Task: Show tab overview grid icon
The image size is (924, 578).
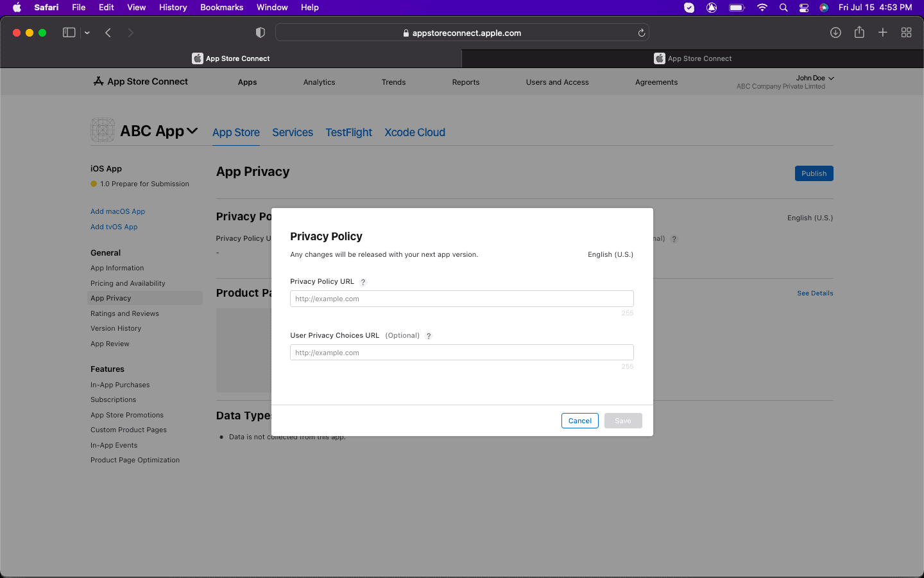Action: tap(907, 33)
